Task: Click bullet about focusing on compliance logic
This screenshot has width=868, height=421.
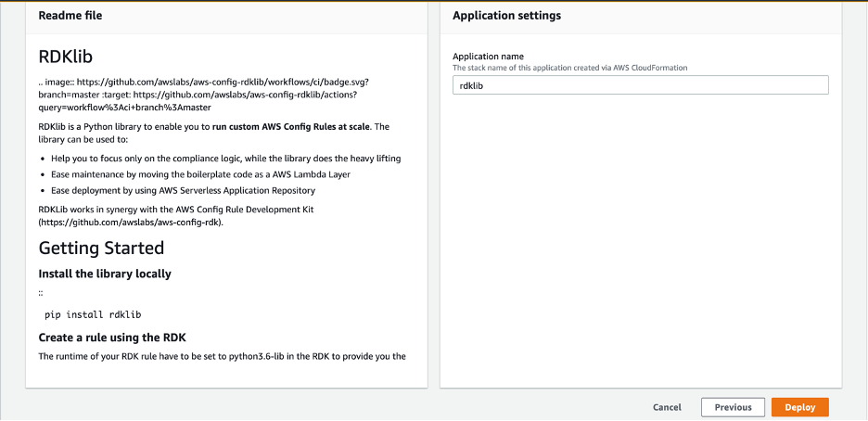Action: coord(226,159)
